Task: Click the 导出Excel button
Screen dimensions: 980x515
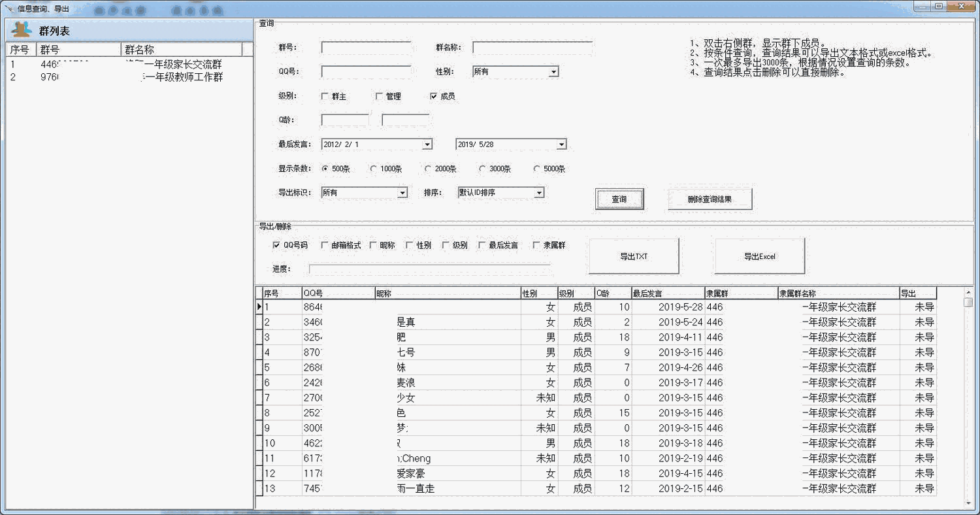Action: [759, 256]
